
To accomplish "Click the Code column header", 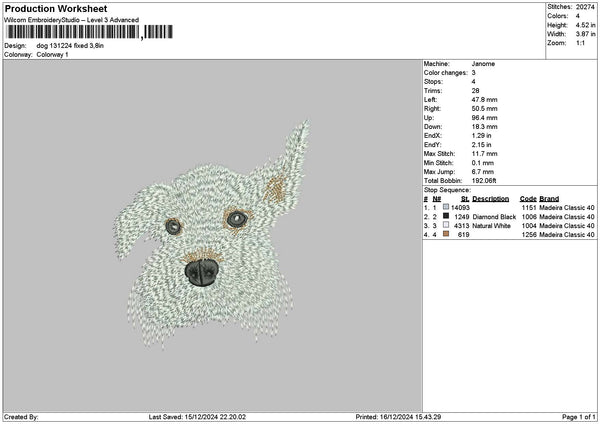I will 528,198.
